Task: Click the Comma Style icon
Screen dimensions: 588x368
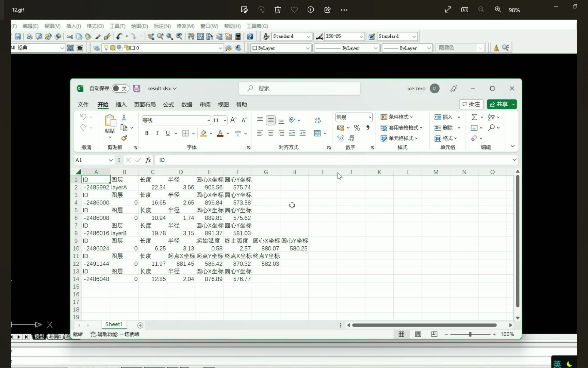Action: point(368,128)
